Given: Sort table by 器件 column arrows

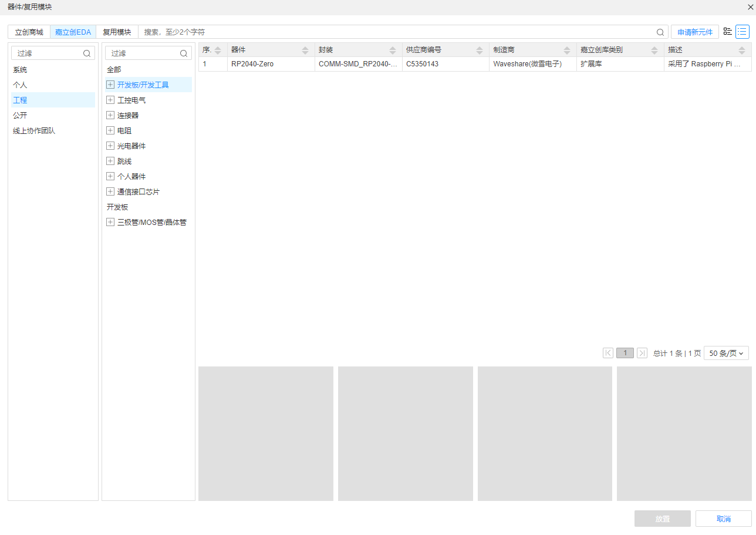Looking at the screenshot, I should point(305,50).
